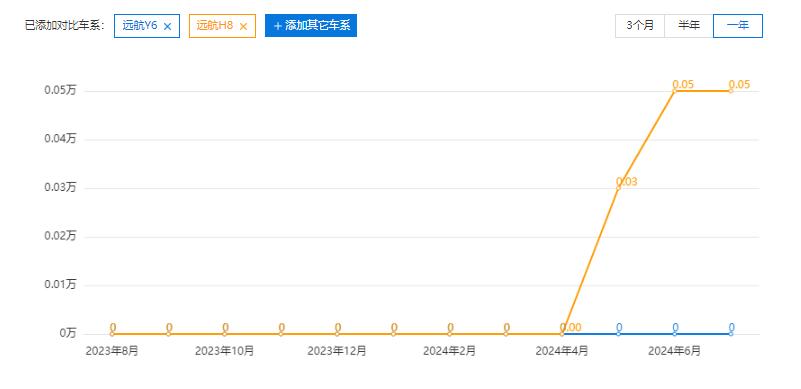The image size is (801, 389).
Task: Click the orange 0 point at 2023年12月
Action: pyautogui.click(x=337, y=334)
